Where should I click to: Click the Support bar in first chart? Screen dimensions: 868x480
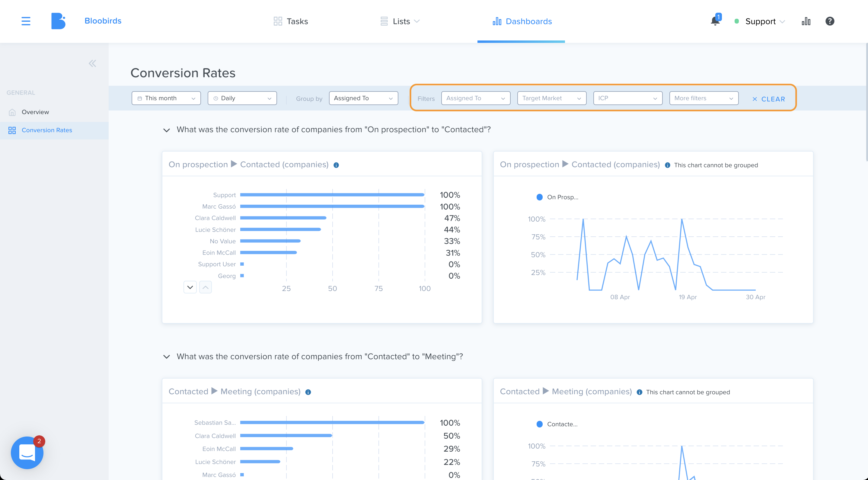click(x=332, y=195)
